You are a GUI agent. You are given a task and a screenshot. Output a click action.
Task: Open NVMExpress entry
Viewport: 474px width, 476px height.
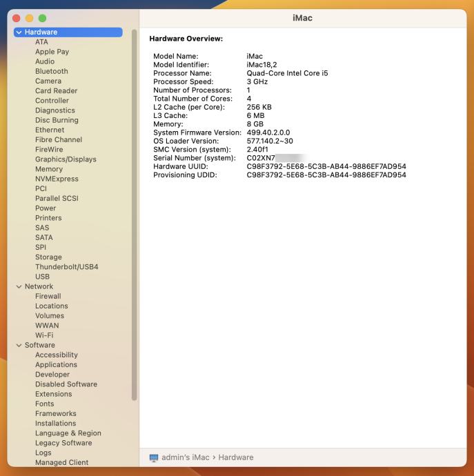[57, 179]
